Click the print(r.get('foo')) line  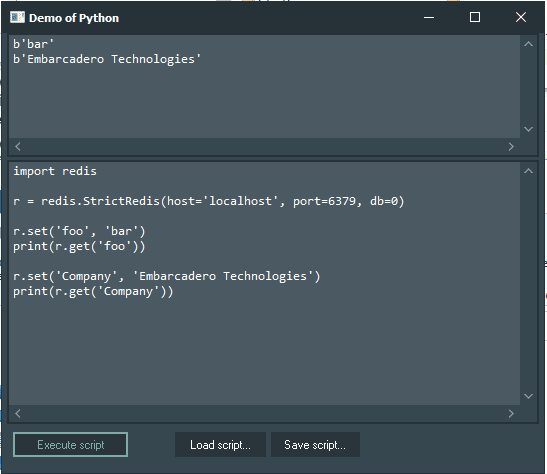tap(79, 247)
